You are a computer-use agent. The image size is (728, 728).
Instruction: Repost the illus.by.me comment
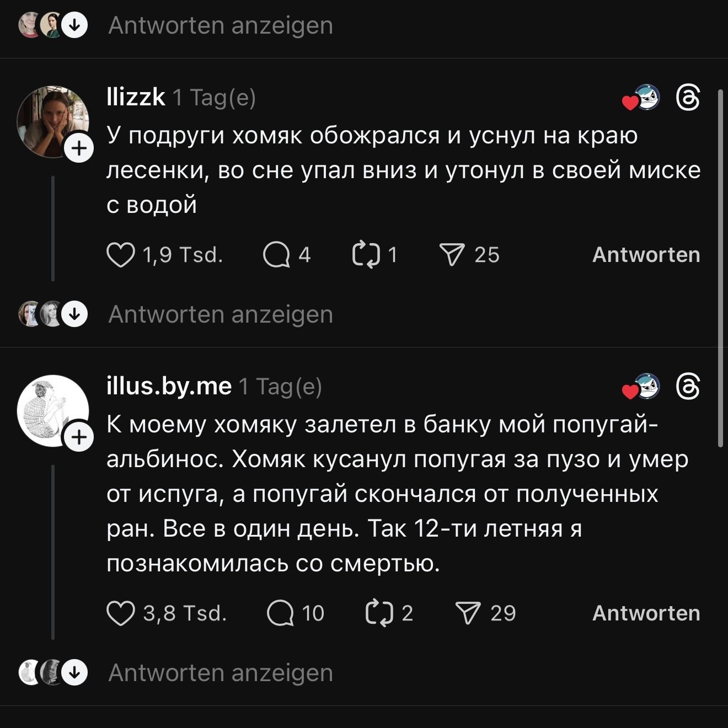click(379, 613)
